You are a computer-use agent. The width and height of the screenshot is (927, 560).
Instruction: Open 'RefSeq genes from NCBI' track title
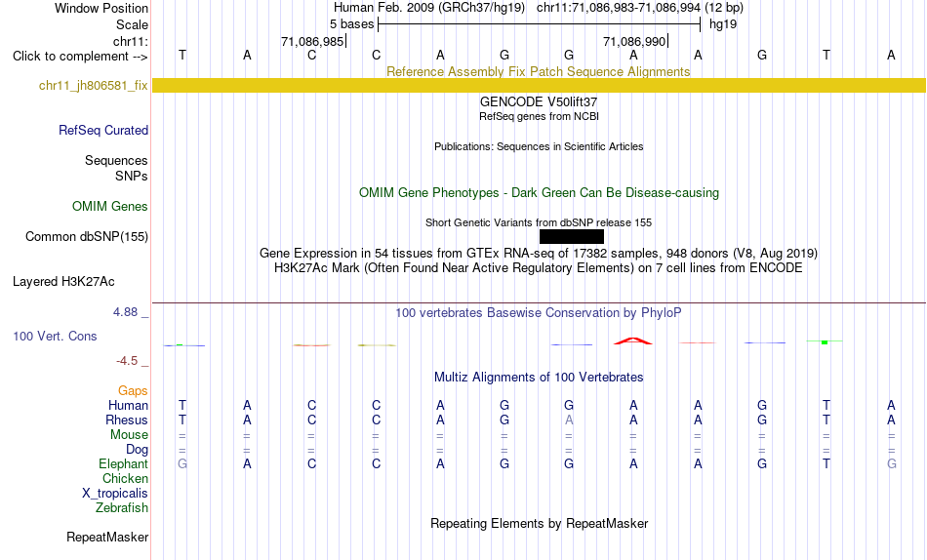tap(539, 116)
